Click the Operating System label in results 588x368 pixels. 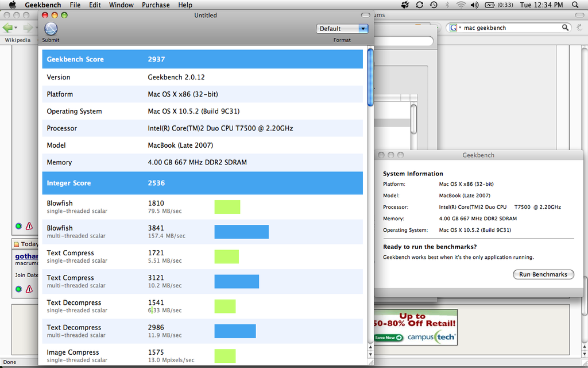[x=74, y=111]
